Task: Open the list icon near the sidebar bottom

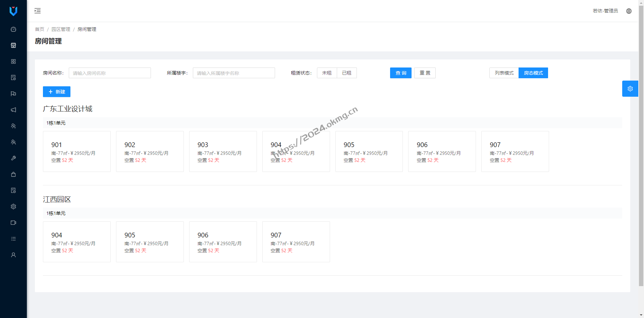Action: pyautogui.click(x=13, y=239)
